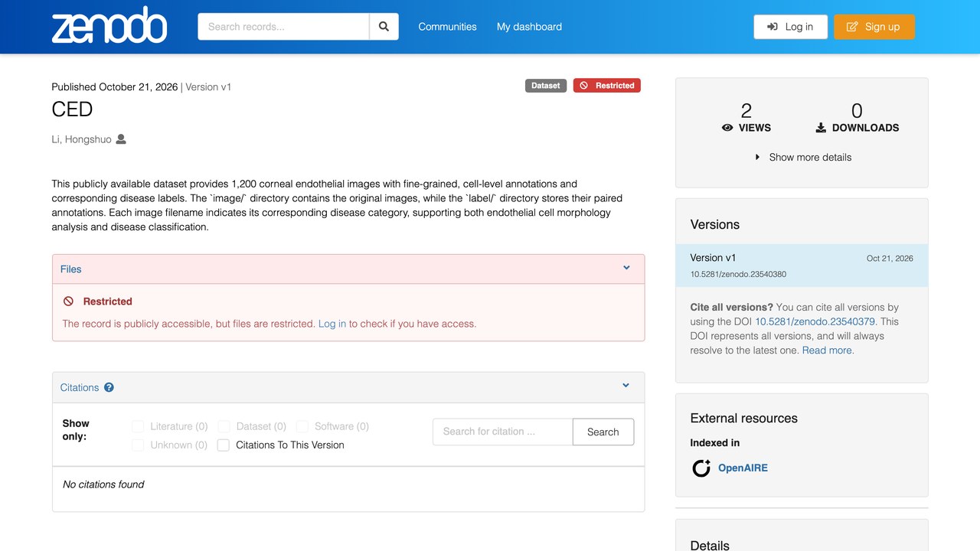Collapse the Files panel chevron
The height and width of the screenshot is (551, 980).
(626, 268)
